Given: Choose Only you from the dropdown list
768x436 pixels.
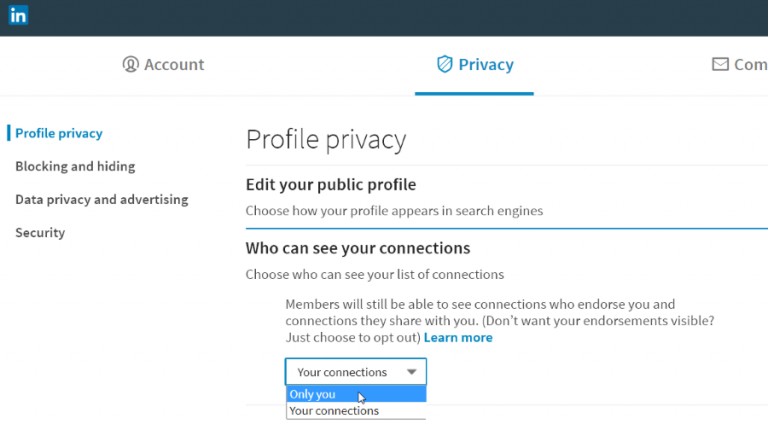Looking at the screenshot, I should pyautogui.click(x=313, y=394).
